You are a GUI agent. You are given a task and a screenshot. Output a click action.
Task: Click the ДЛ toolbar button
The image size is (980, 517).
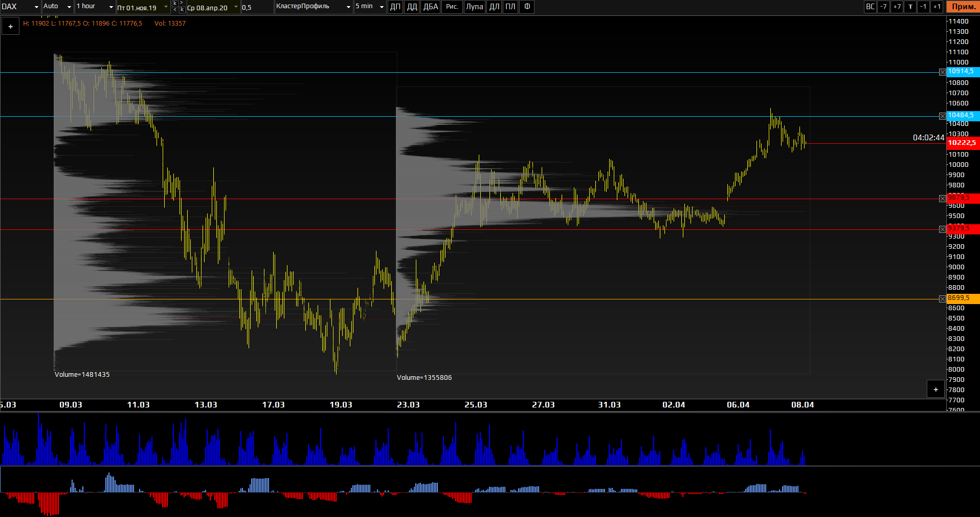pyautogui.click(x=494, y=7)
